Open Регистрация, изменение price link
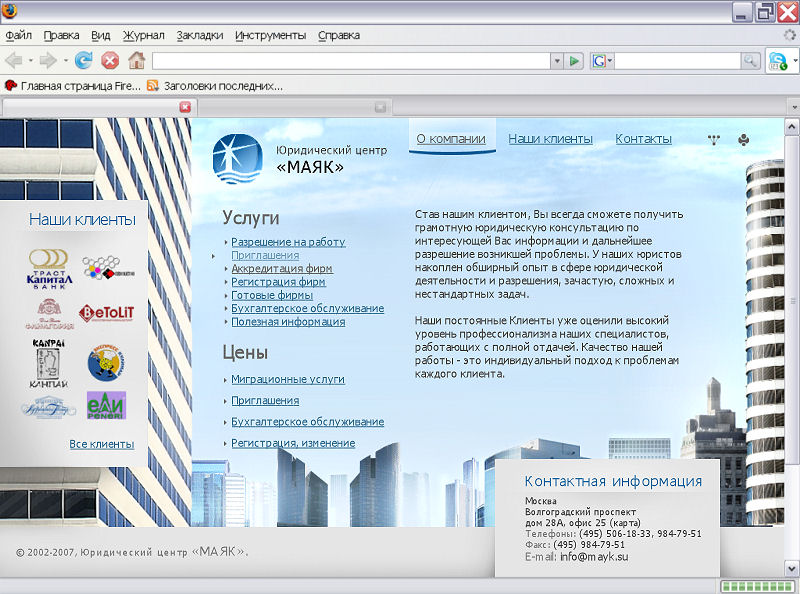 pos(293,443)
